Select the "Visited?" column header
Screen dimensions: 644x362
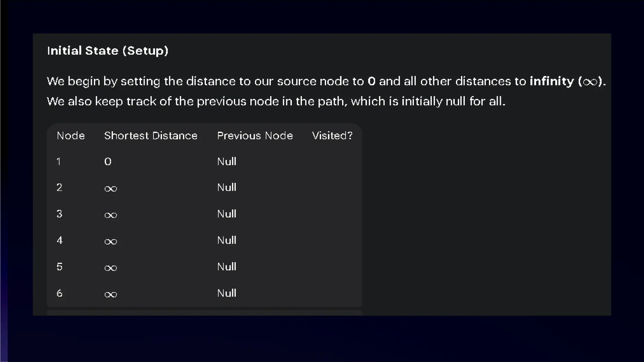[x=332, y=136]
